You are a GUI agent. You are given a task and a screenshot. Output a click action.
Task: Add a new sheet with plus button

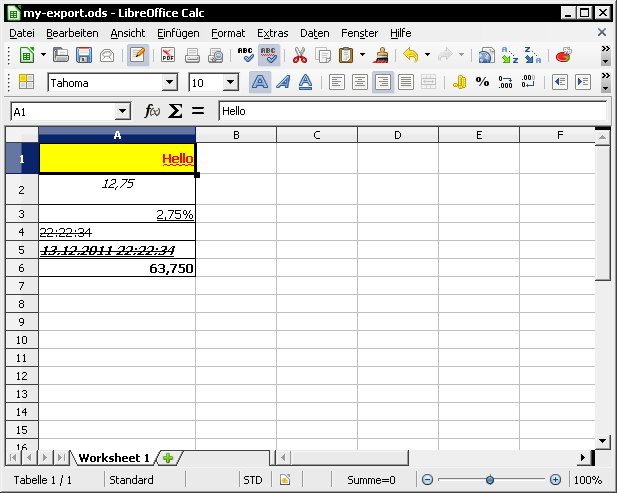[168, 458]
